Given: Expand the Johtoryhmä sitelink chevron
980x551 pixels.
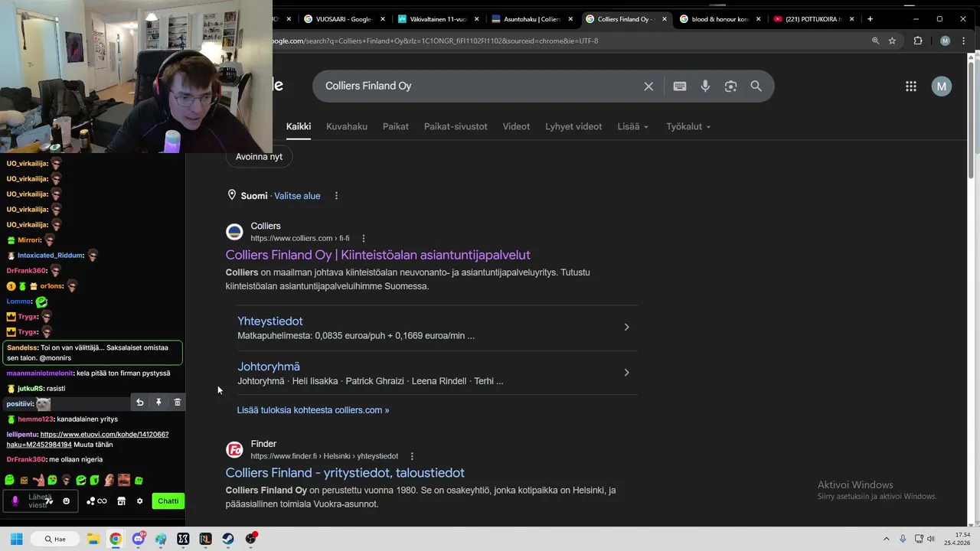Looking at the screenshot, I should [x=626, y=373].
